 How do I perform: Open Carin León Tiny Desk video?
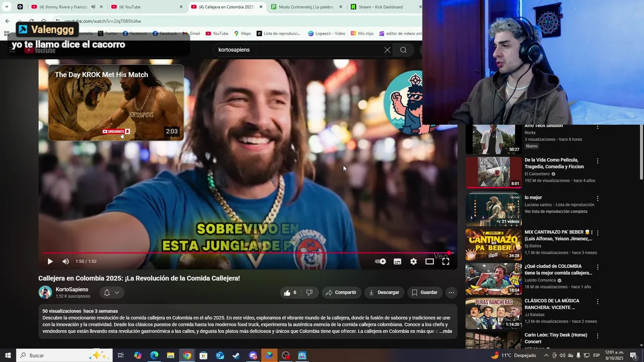(494, 340)
